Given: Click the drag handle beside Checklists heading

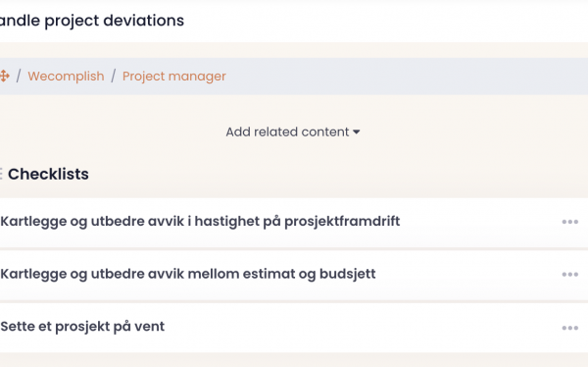Looking at the screenshot, I should click(x=1, y=174).
